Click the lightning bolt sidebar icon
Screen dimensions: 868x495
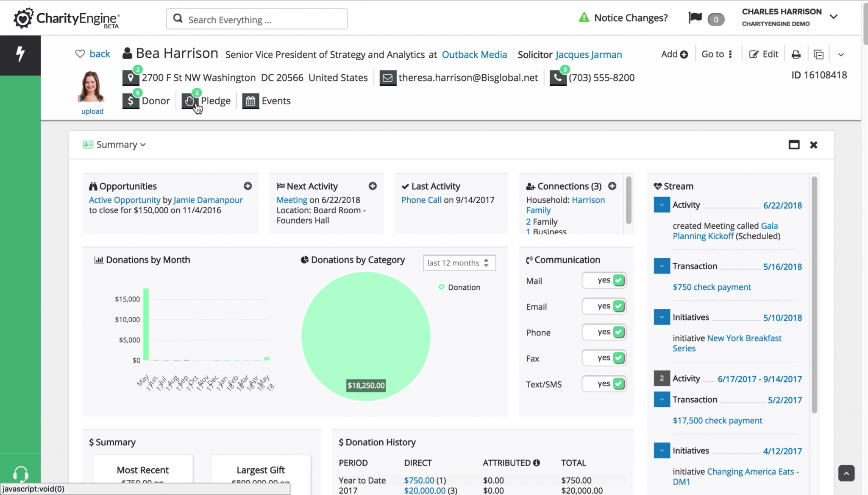(x=20, y=54)
